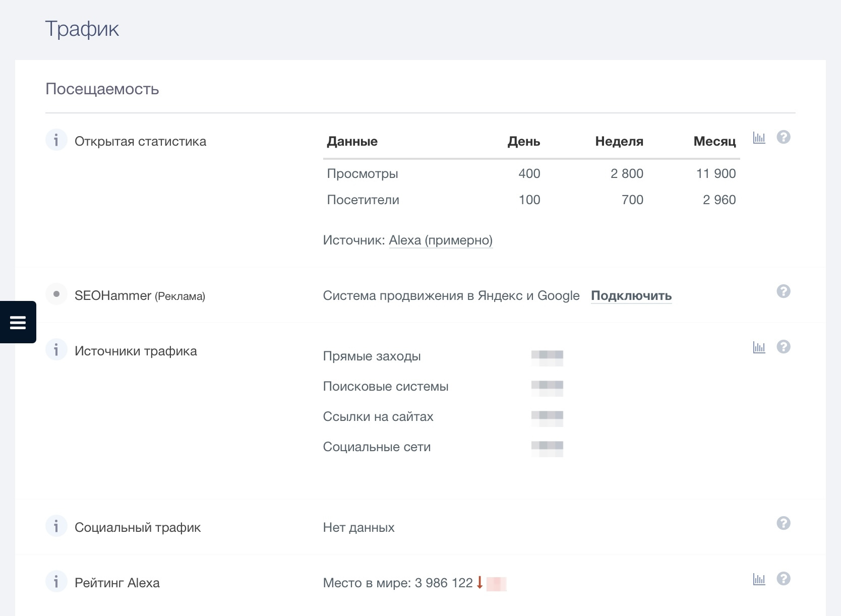
Task: Click help question icon for Открытая статистика
Action: [784, 137]
